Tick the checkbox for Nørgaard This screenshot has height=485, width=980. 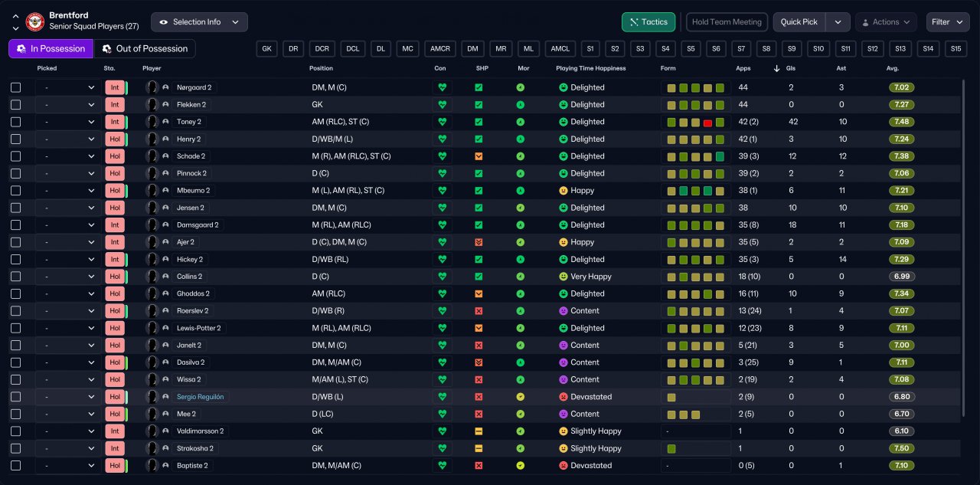(x=16, y=87)
